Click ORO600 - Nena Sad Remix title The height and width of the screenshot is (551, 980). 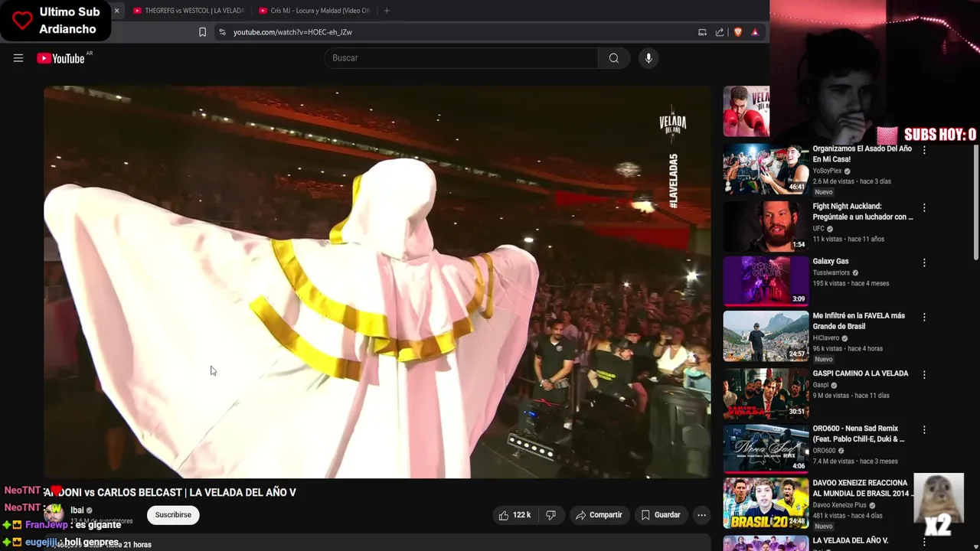pyautogui.click(x=859, y=434)
